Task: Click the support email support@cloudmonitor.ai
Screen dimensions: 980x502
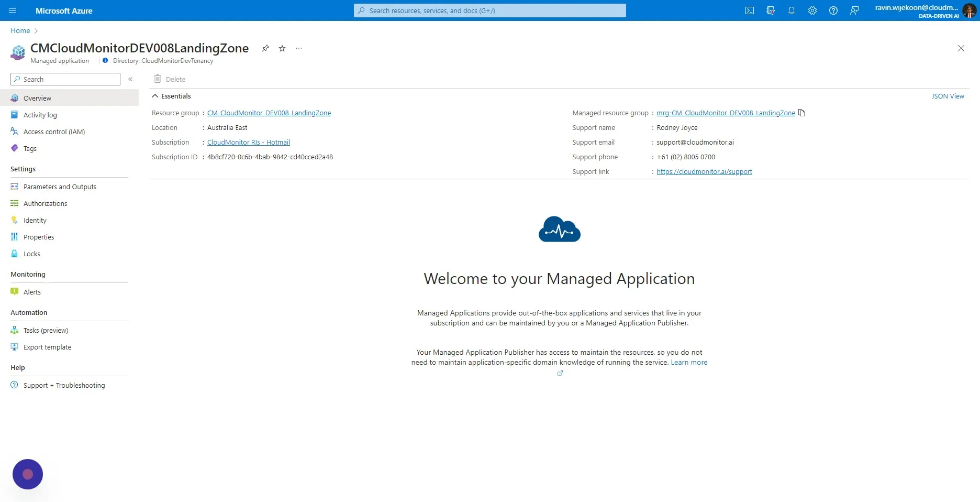Action: pyautogui.click(x=695, y=142)
